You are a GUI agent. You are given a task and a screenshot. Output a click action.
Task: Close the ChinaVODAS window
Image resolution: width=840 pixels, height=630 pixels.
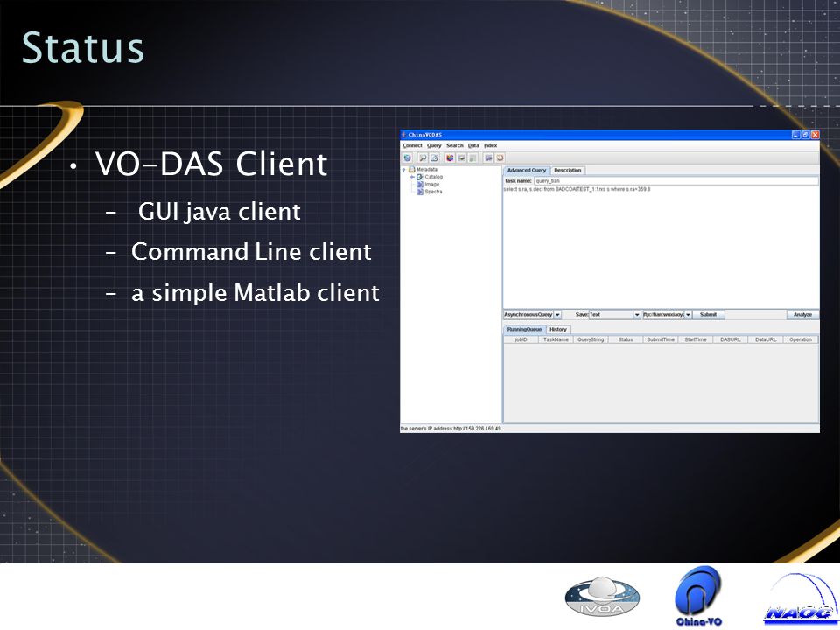tap(815, 135)
